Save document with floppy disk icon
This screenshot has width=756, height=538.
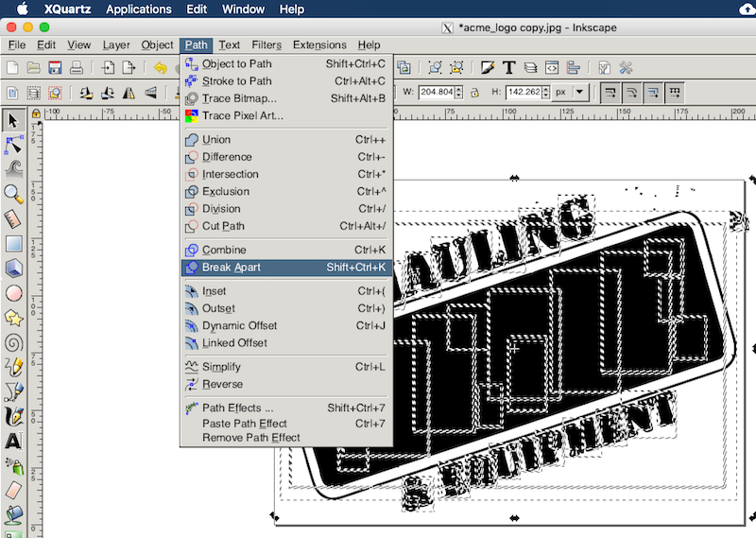[x=55, y=67]
